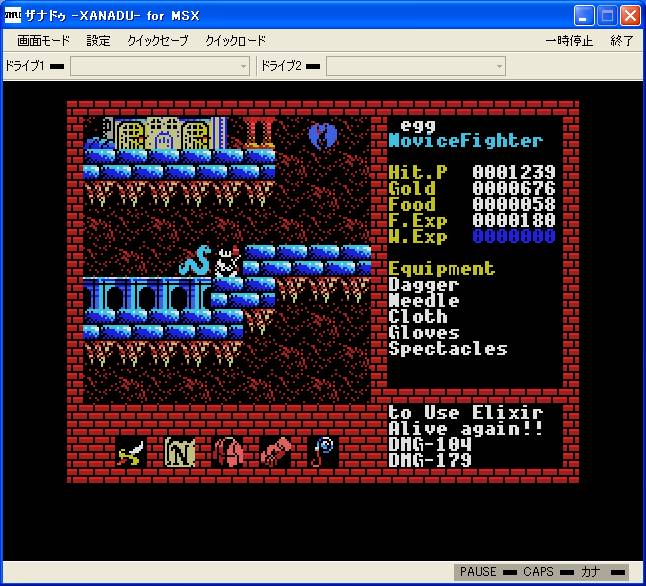Click the character name egg
Image resolution: width=646 pixels, height=586 pixels.
click(418, 125)
